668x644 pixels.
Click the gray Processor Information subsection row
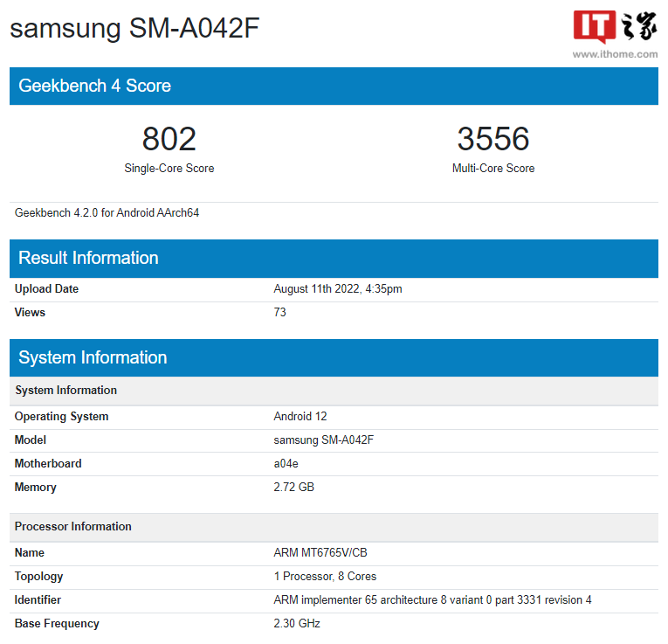[x=334, y=527]
